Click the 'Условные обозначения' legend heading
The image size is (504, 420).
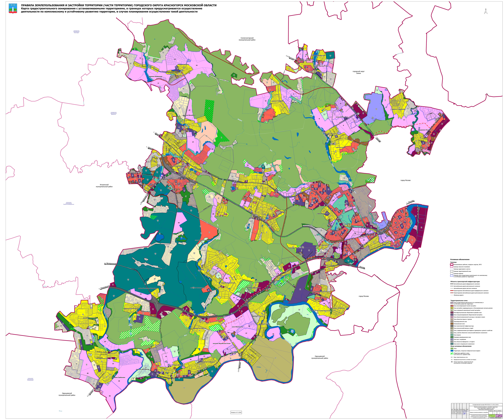(460, 259)
